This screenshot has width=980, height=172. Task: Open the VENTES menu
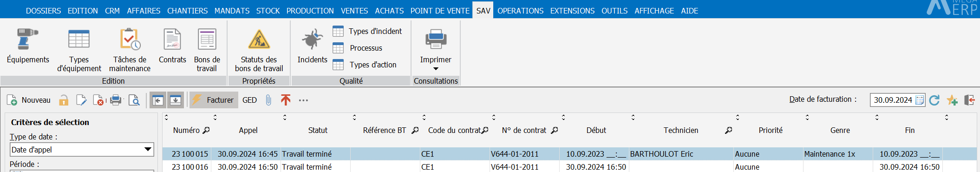point(354,11)
